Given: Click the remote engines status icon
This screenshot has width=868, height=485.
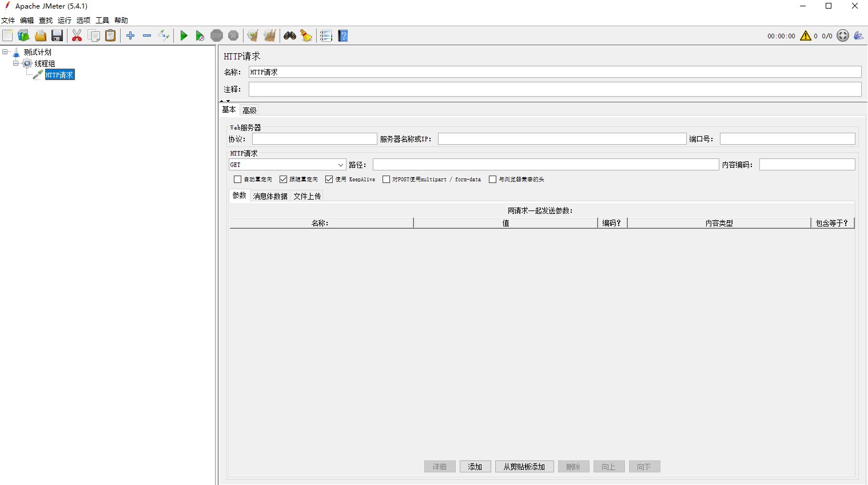Looking at the screenshot, I should 843,35.
